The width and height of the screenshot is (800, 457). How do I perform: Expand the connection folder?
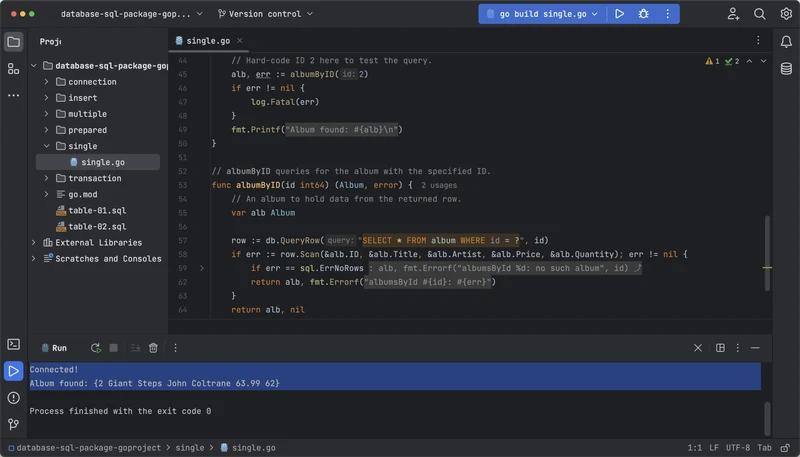coord(46,82)
